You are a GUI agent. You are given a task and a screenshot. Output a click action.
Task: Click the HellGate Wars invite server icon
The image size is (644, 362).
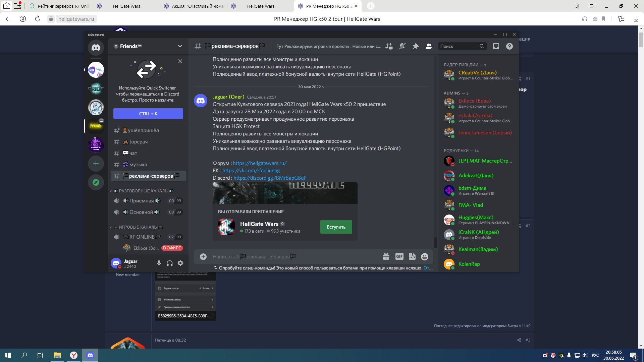[x=226, y=227]
